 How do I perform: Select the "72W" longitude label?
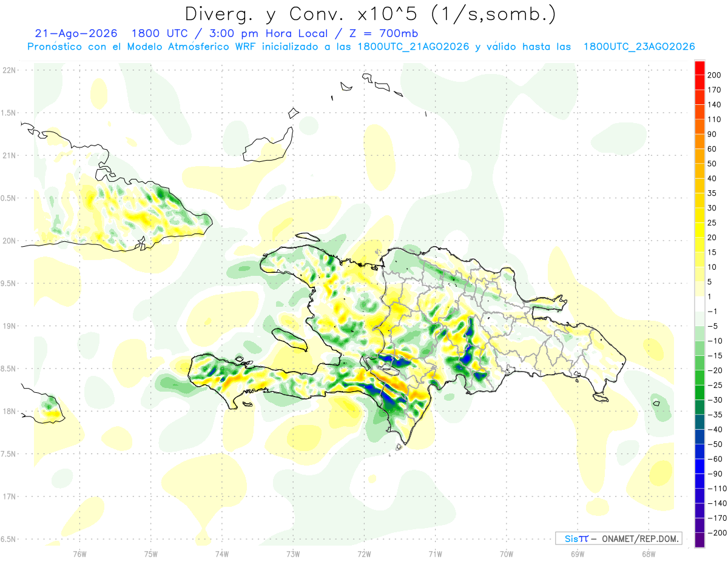click(x=364, y=554)
